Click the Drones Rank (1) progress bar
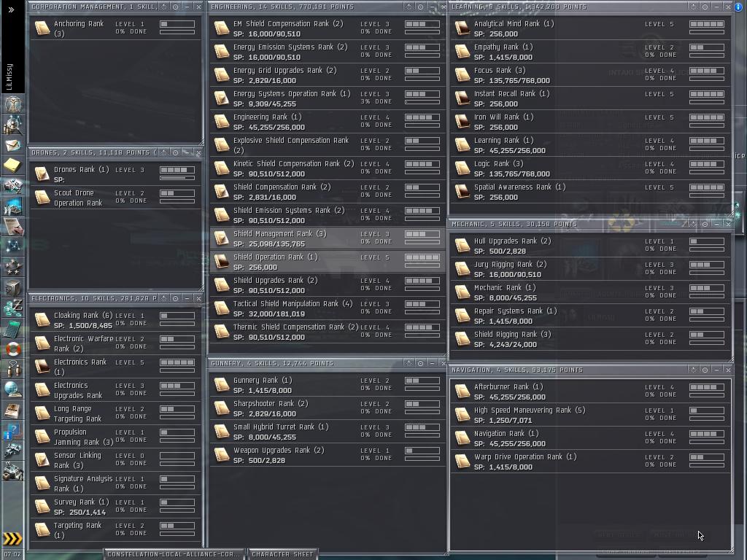 tap(177, 178)
